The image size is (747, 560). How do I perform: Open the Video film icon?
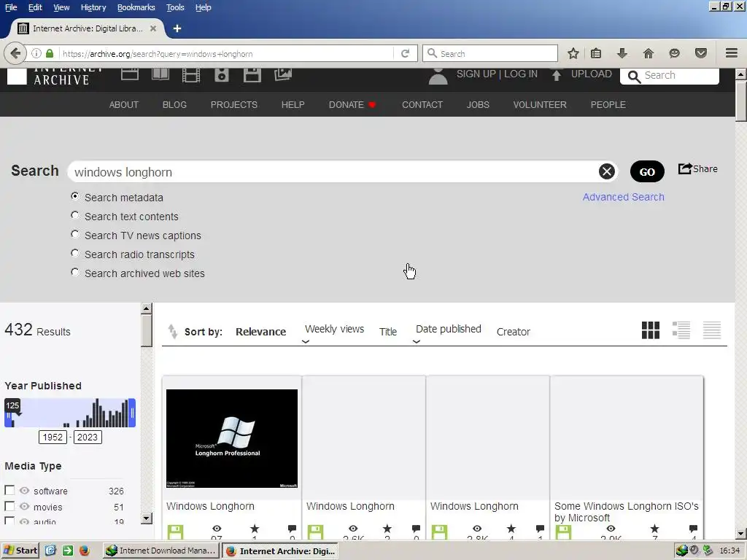(191, 75)
